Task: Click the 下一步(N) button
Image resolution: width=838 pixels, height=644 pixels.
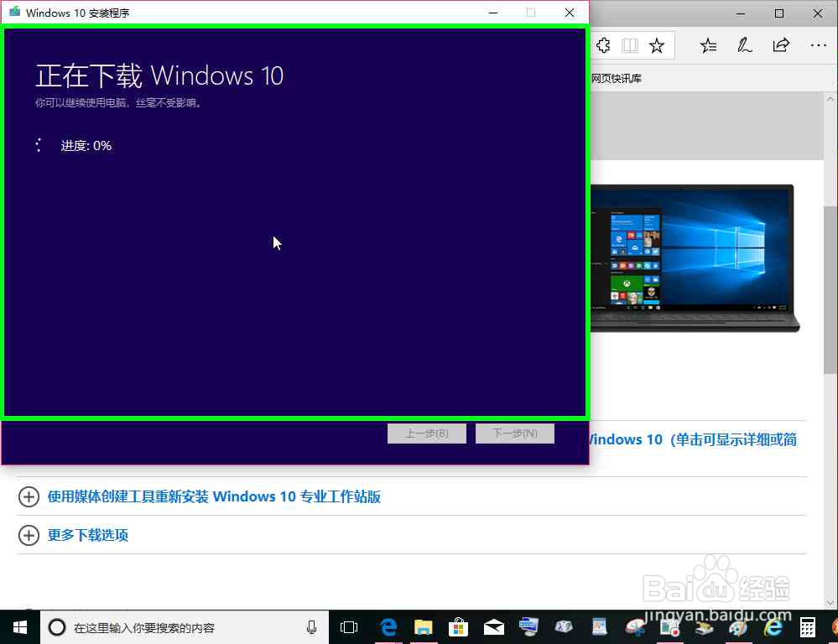Action: coord(514,433)
